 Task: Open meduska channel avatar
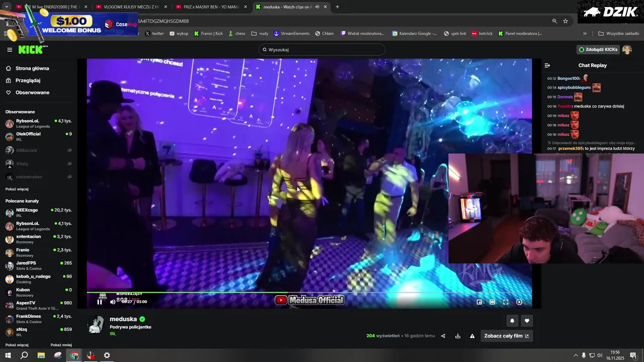(96, 325)
